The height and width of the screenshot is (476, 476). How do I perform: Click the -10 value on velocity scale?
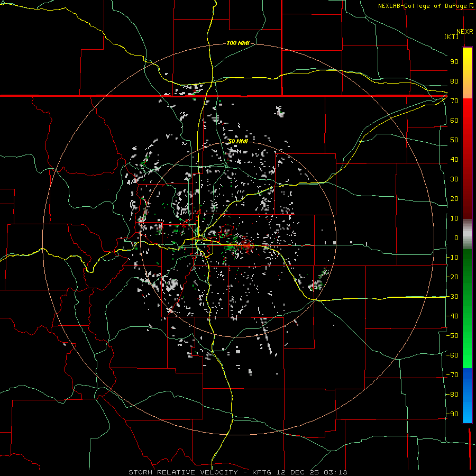tap(452, 258)
